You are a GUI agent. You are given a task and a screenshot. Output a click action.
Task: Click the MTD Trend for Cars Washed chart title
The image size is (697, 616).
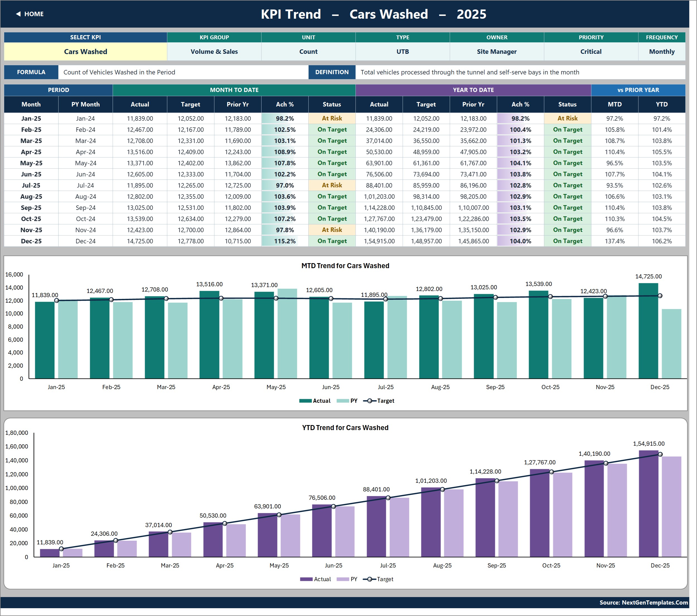345,266
